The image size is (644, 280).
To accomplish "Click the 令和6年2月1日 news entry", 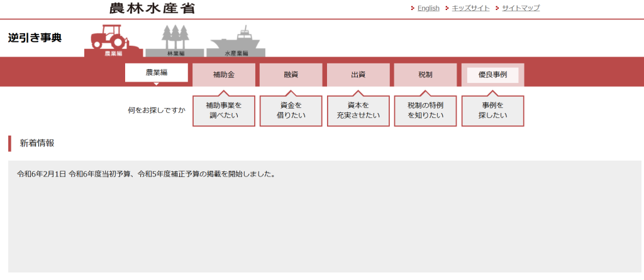I will 146,174.
